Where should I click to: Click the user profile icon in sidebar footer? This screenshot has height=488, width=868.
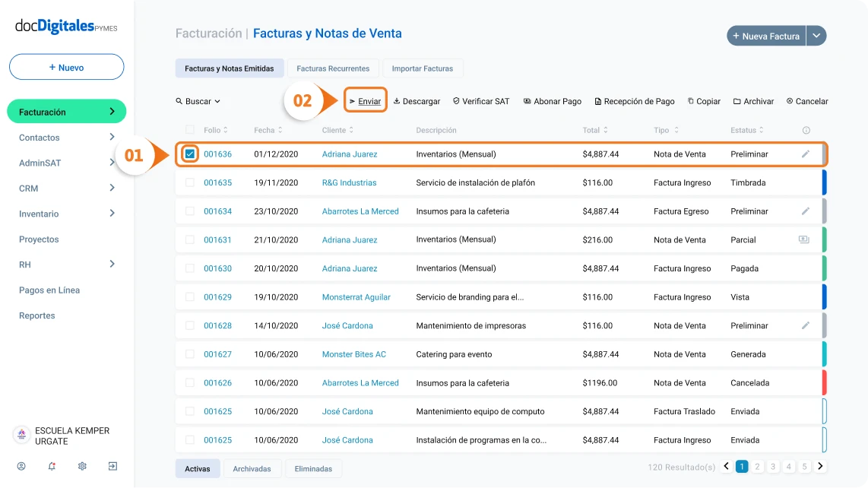tap(21, 467)
